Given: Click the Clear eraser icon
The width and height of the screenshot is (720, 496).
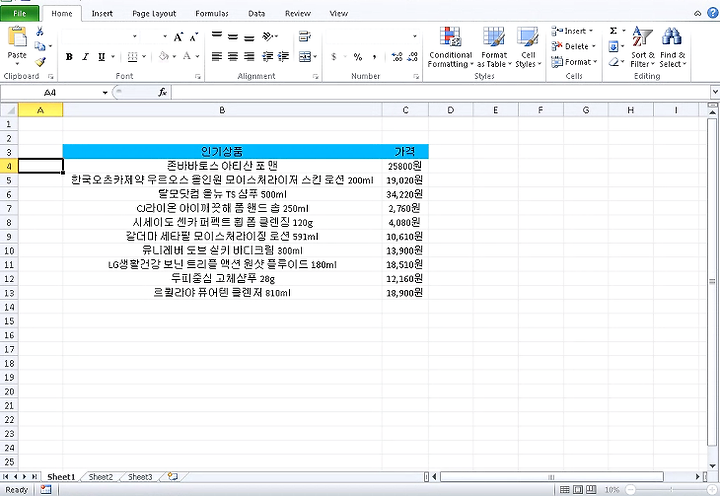Looking at the screenshot, I should tap(613, 62).
